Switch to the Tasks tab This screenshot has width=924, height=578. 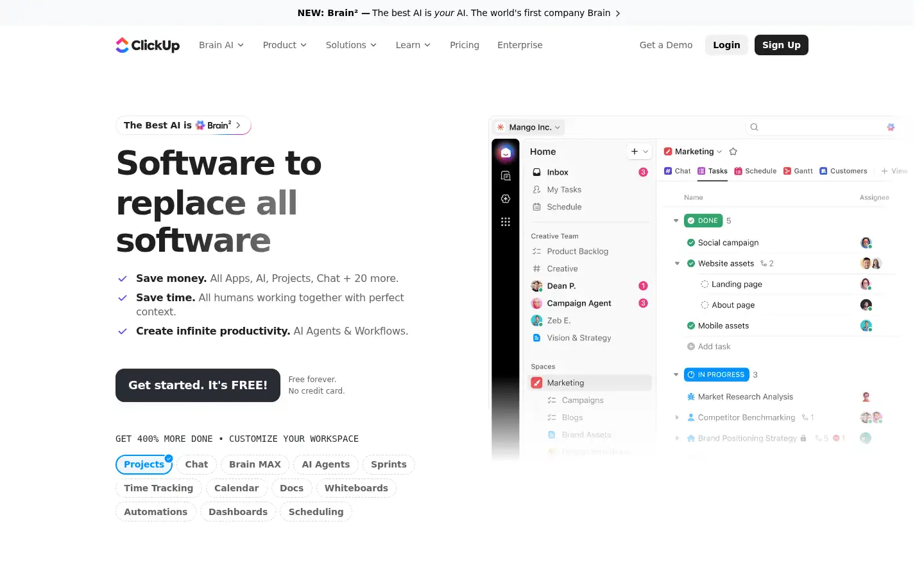712,171
